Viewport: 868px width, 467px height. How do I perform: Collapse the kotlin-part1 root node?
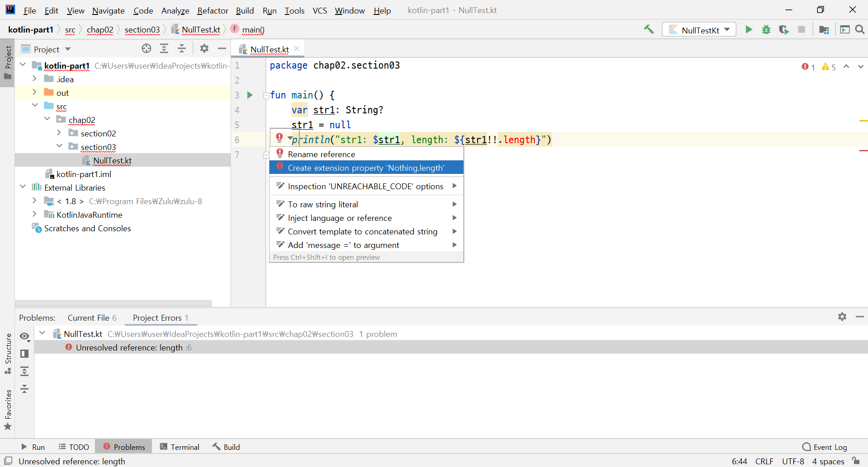pyautogui.click(x=23, y=65)
